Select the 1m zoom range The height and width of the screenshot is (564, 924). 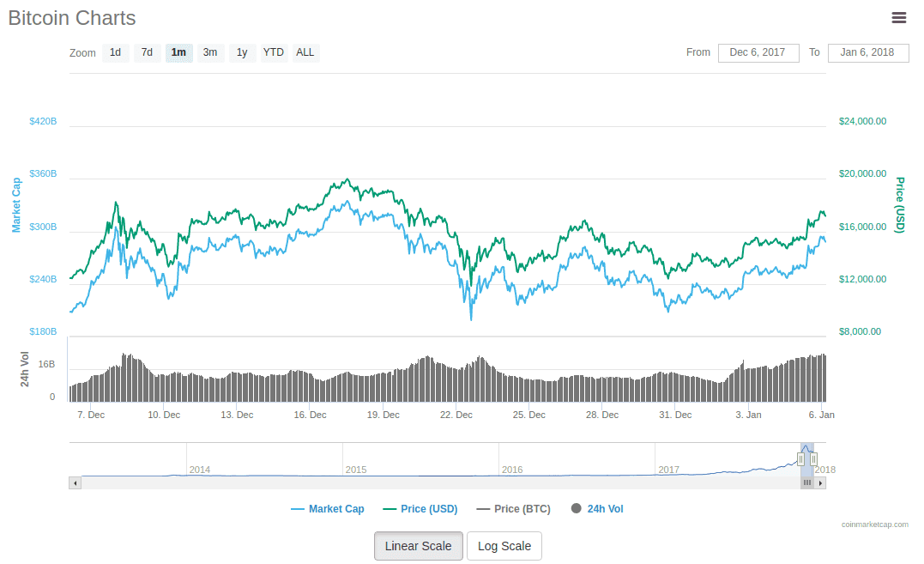(178, 53)
